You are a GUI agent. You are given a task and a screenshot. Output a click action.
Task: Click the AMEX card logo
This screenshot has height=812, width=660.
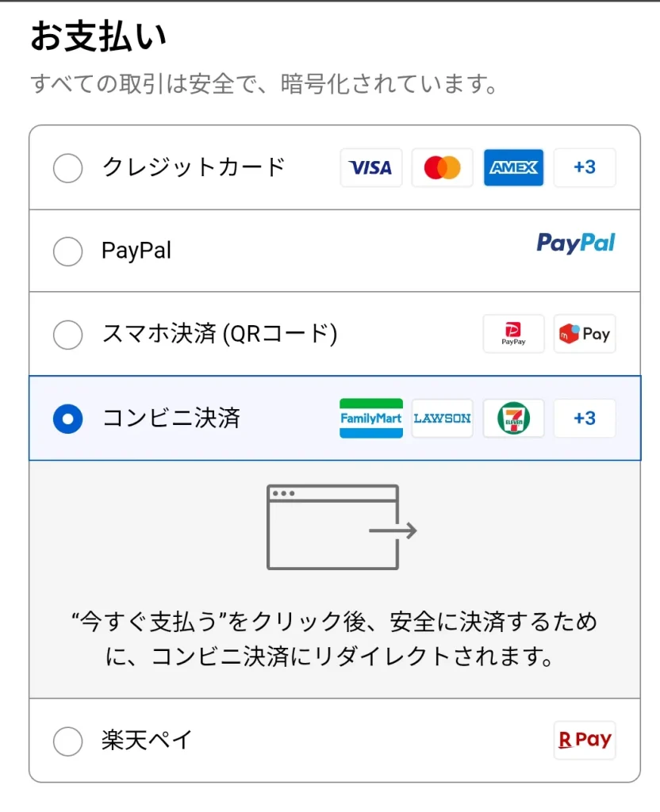513,167
